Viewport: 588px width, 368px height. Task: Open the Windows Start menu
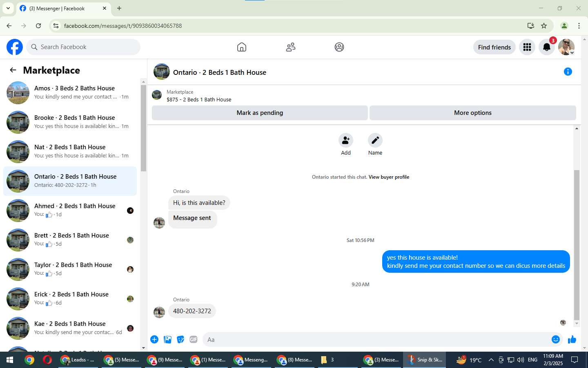(10, 360)
